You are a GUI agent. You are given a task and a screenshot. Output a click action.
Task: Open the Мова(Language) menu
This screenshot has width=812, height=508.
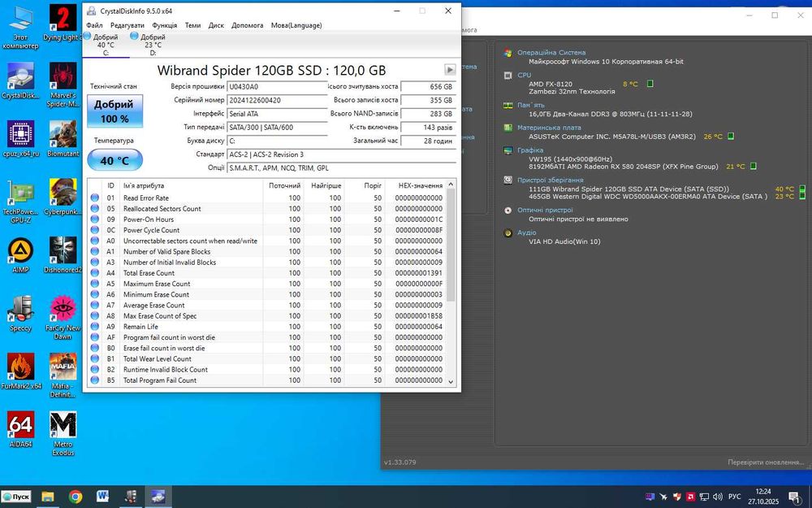[296, 25]
